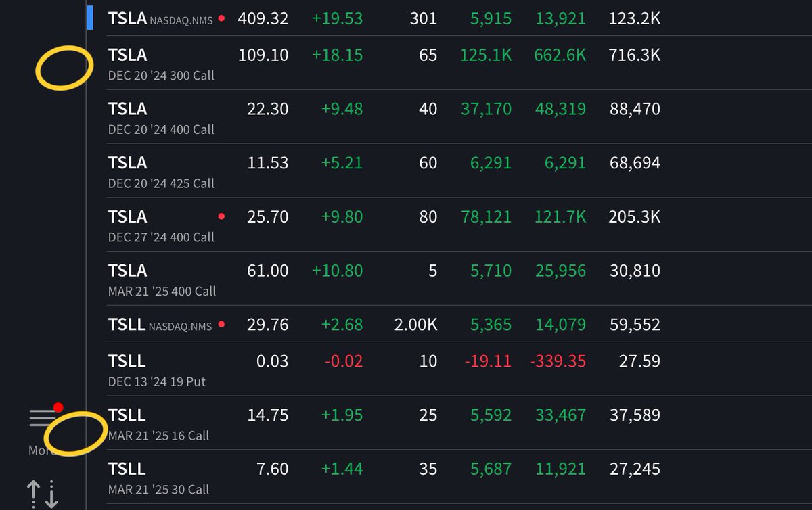Click the market value 716.3K
This screenshot has height=510, width=812.
635,55
